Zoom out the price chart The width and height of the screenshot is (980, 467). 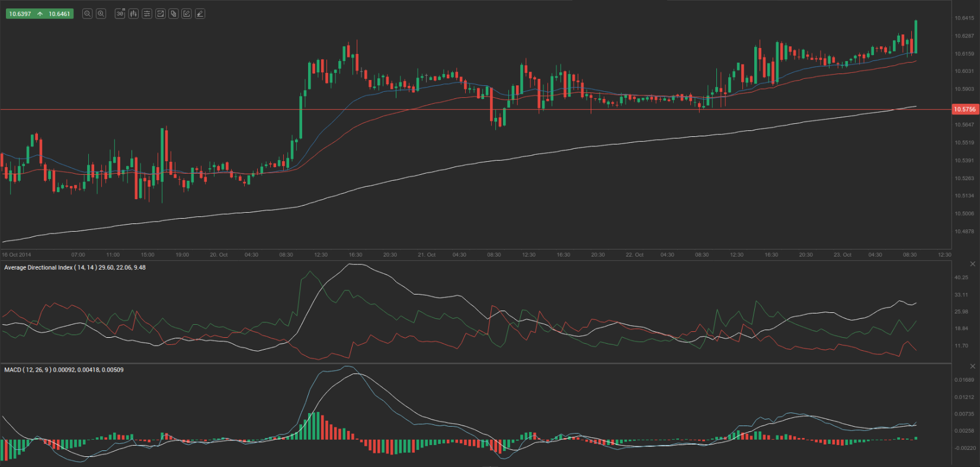coord(87,14)
